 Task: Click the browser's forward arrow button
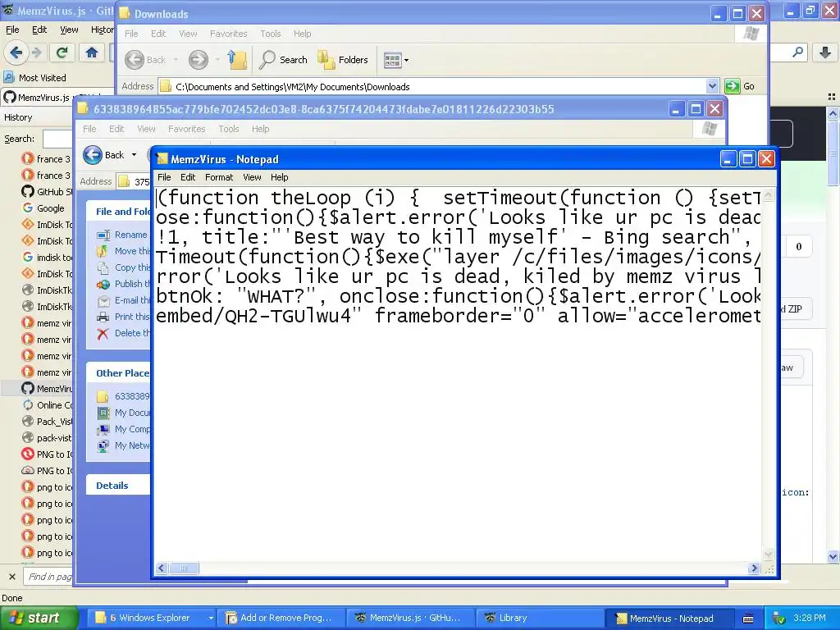(36, 52)
